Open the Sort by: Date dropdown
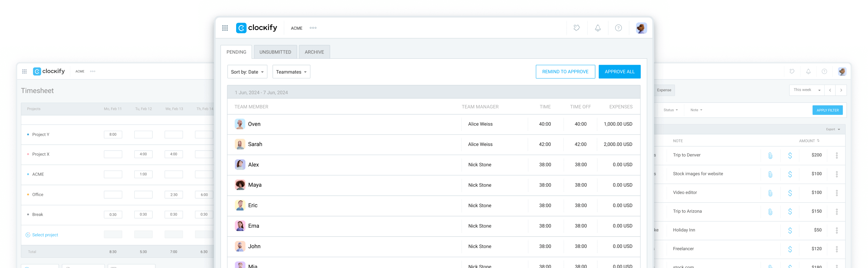The image size is (868, 268). tap(247, 72)
